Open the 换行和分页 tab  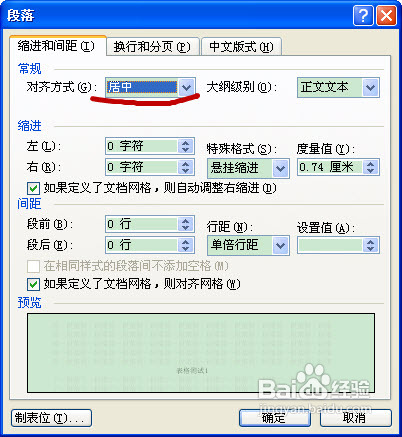pos(152,47)
